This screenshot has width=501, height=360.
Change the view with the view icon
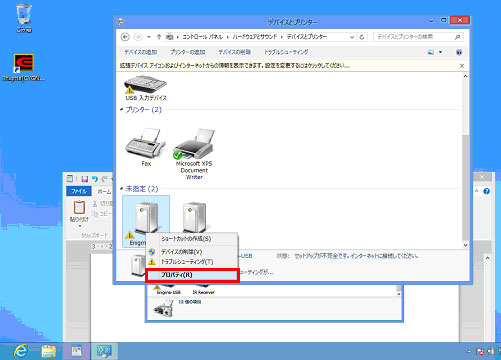click(x=431, y=52)
